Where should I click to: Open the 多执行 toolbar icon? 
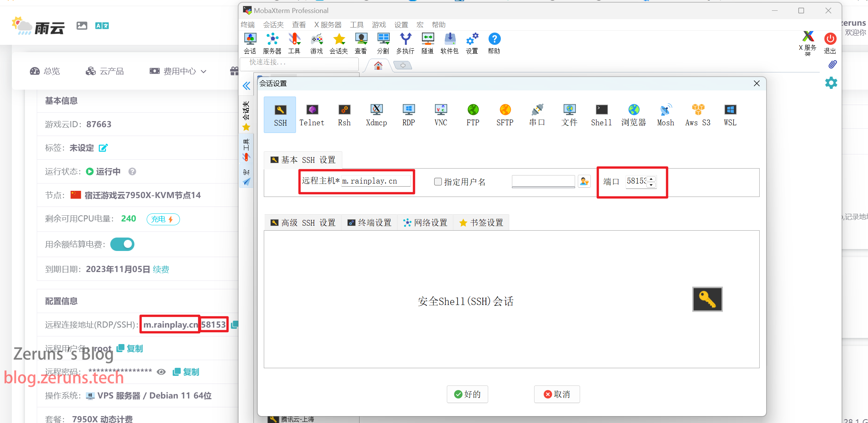point(405,44)
